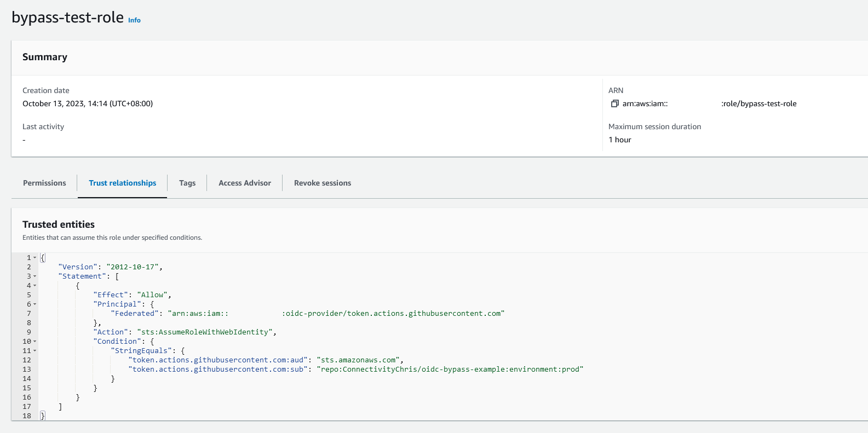Select the "2012-10-17" version string

133,267
